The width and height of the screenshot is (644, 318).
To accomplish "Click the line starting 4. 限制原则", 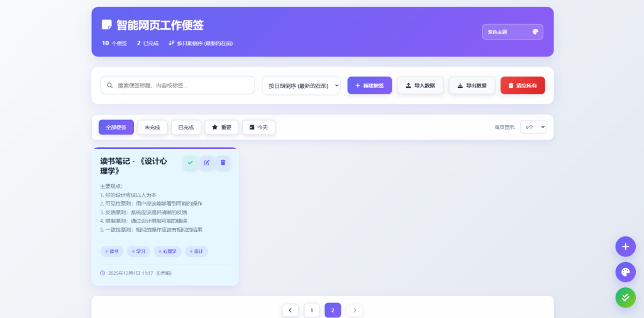I will click(144, 221).
